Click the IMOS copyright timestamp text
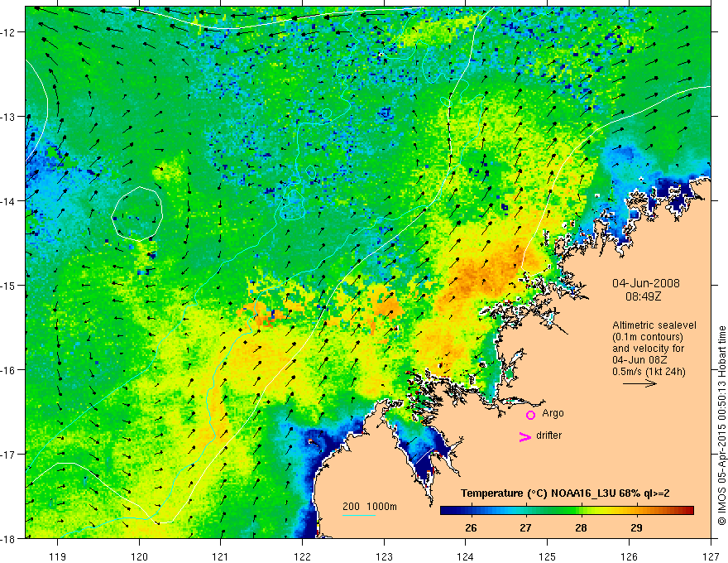The width and height of the screenshot is (728, 563). tap(721, 426)
